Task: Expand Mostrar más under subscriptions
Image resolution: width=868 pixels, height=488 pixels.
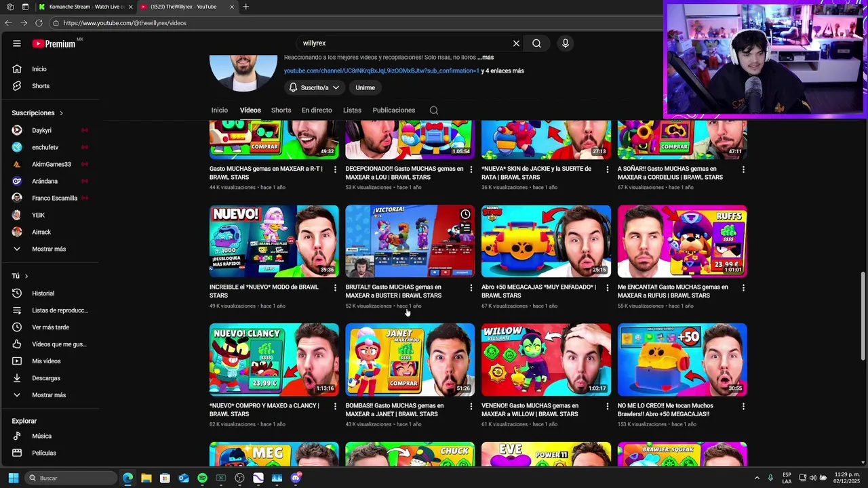Action: (x=49, y=249)
